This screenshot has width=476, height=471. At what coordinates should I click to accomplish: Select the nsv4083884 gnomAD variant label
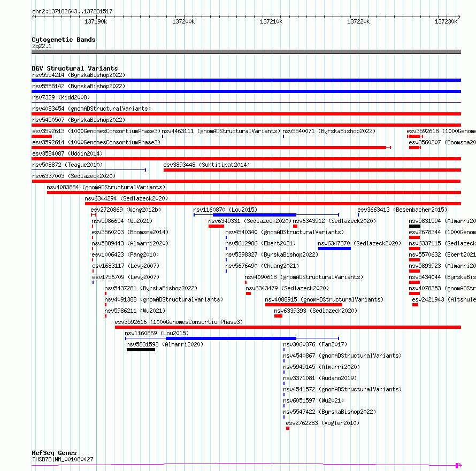coord(106,187)
